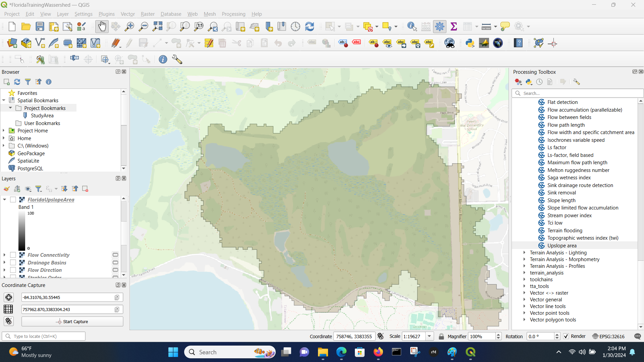The width and height of the screenshot is (644, 362).
Task: Open the Raster menu
Action: 148,14
